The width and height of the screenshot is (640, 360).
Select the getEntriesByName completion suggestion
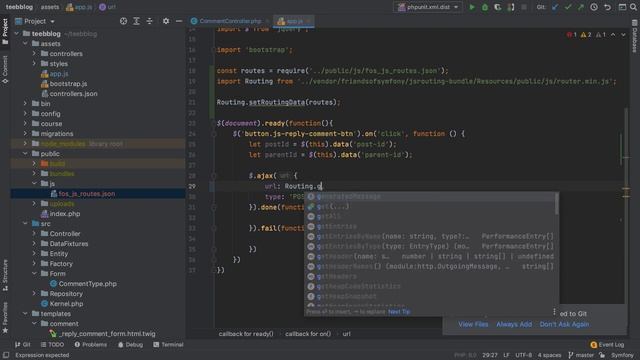pos(432,236)
